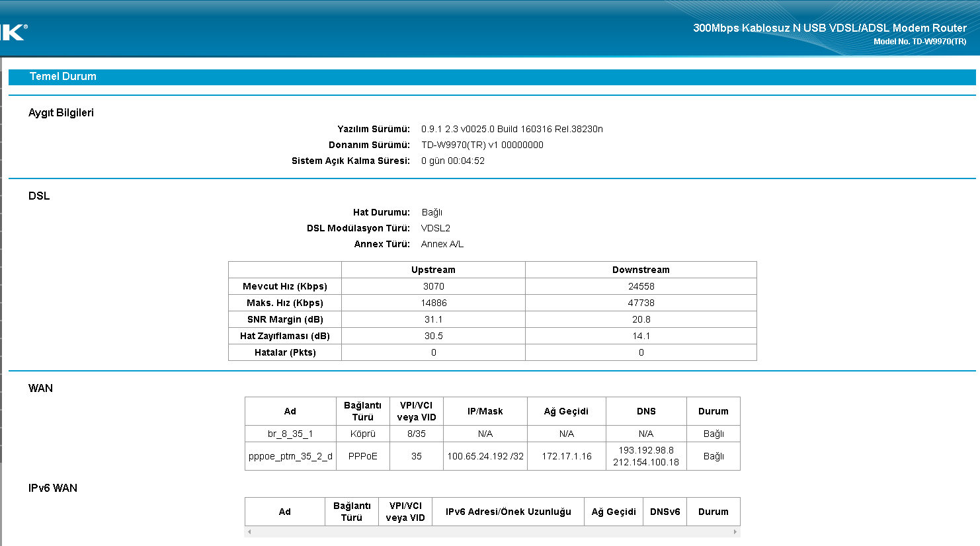Click Hat Durumu value Bağlı

(432, 212)
